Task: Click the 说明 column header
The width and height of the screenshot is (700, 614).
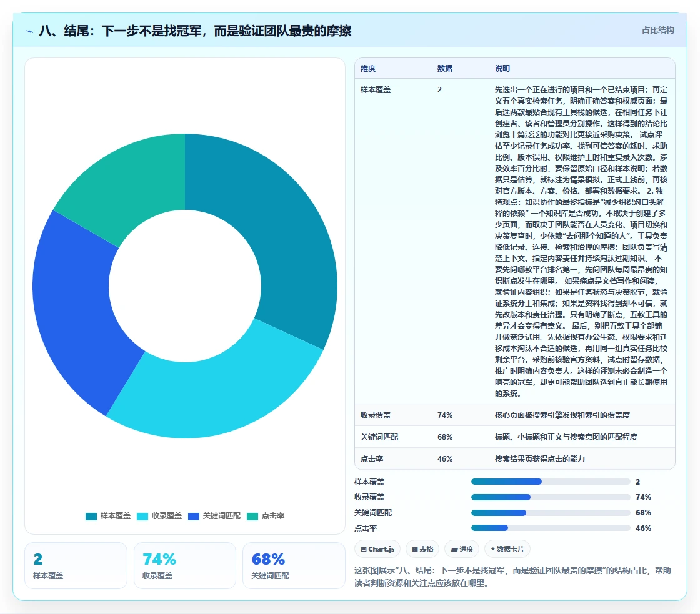Action: click(502, 68)
